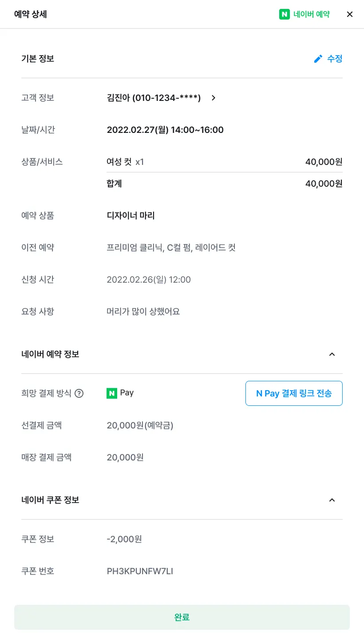Screen dimensions: 364x644
Task: Close the 예약 상세 panel
Action: (350, 14)
